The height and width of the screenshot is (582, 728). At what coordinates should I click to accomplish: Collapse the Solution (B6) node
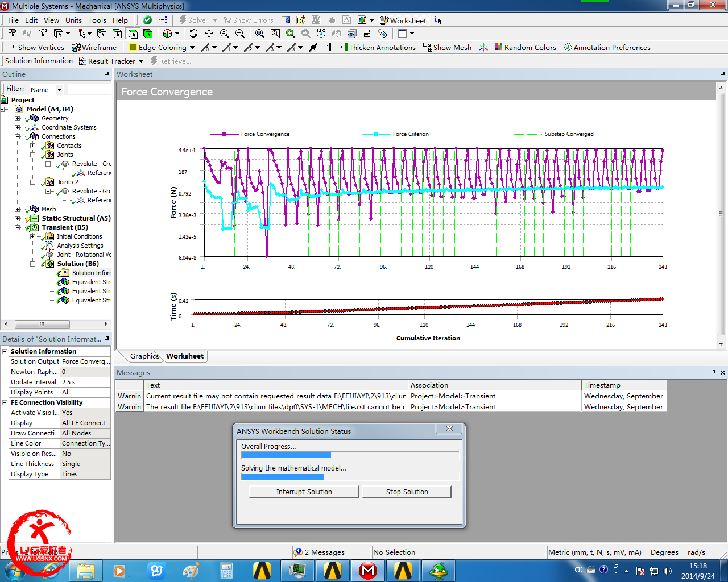point(32,264)
